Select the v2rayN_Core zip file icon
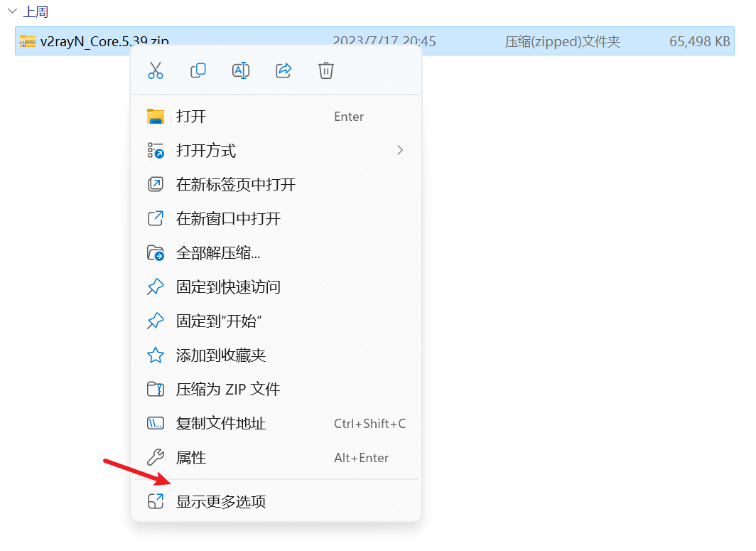Image resolution: width=756 pixels, height=551 pixels. [x=28, y=41]
